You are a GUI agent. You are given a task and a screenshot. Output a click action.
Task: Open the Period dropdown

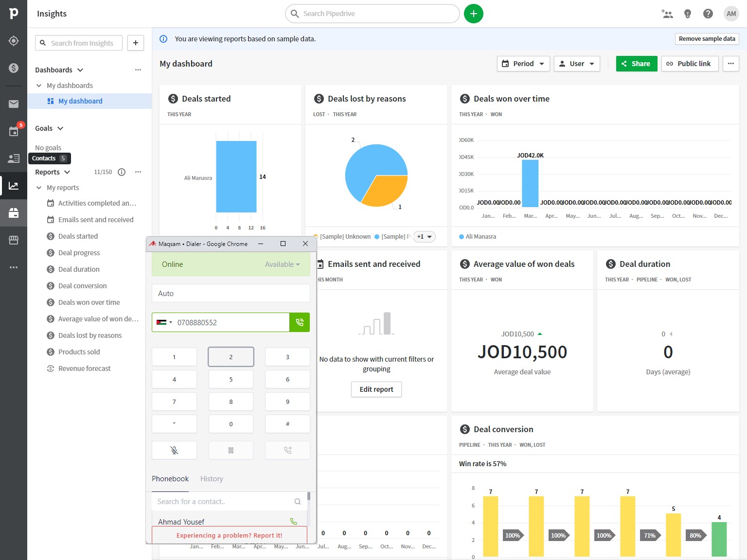pyautogui.click(x=523, y=64)
